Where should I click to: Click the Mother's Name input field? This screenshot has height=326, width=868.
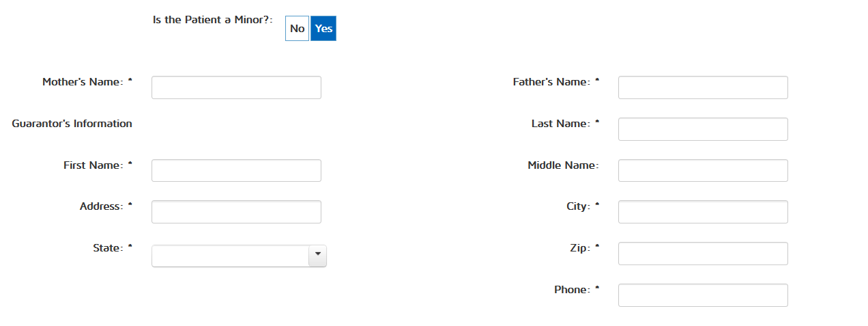[x=236, y=87]
